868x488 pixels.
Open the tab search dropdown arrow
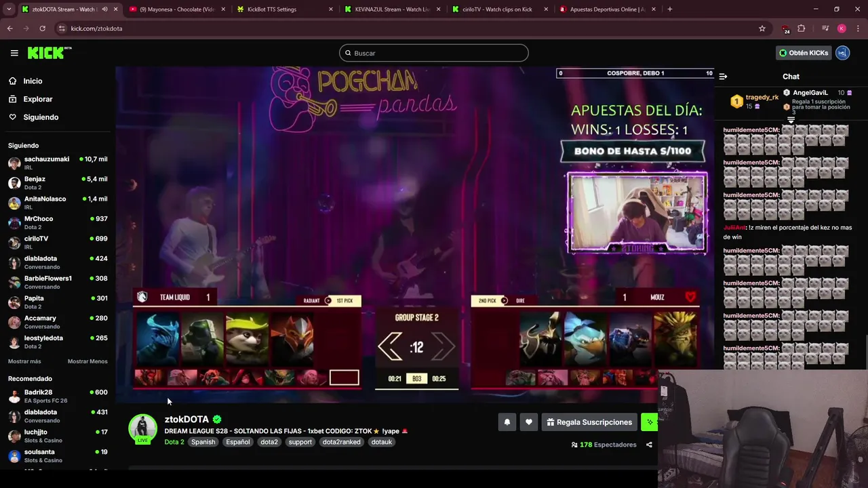click(9, 9)
